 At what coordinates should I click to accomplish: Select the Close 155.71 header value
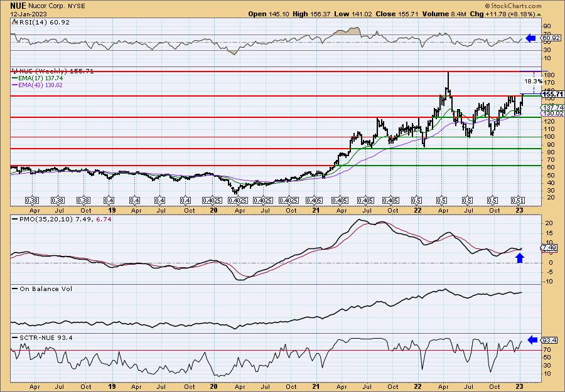coord(397,14)
